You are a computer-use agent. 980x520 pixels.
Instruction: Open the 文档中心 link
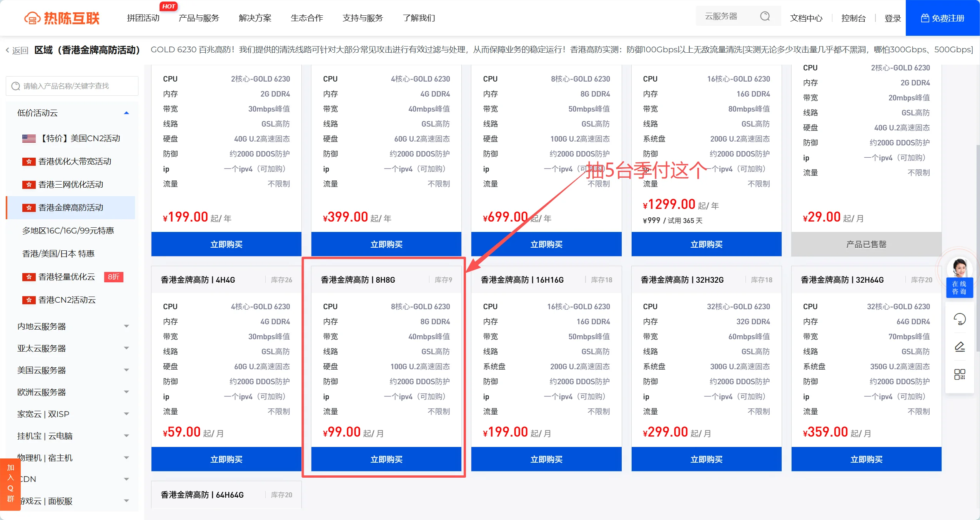(x=806, y=18)
